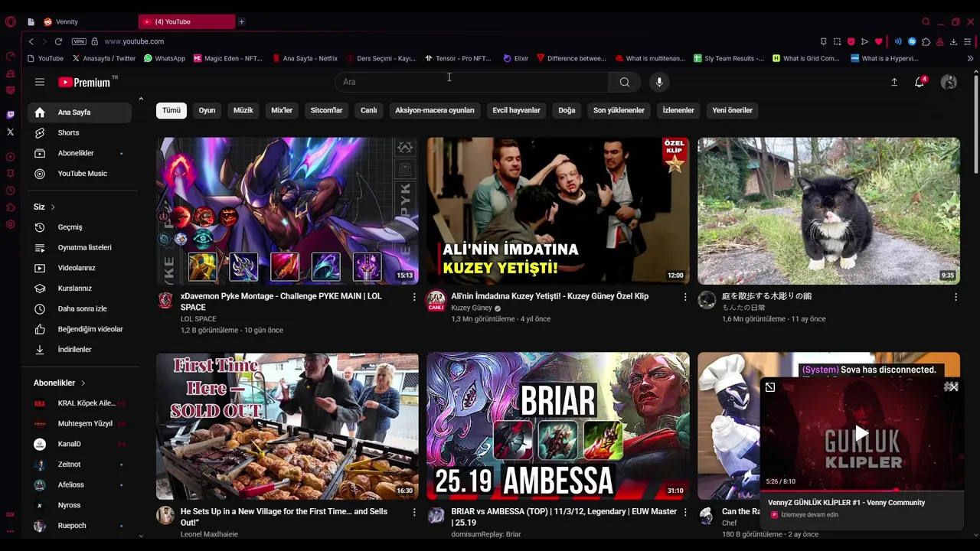Open YouTube Music from sidebar
Image resolution: width=980 pixels, height=551 pixels.
(x=80, y=174)
